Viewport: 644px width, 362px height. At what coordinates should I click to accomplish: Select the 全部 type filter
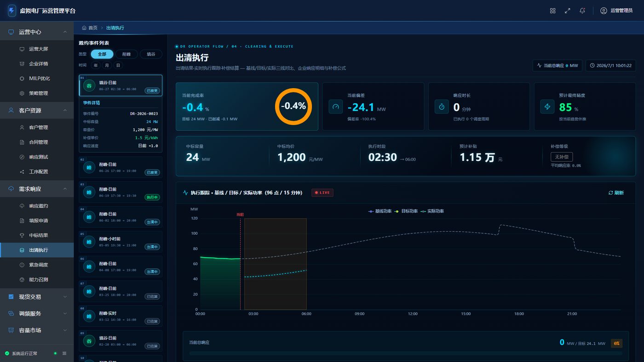pyautogui.click(x=102, y=54)
